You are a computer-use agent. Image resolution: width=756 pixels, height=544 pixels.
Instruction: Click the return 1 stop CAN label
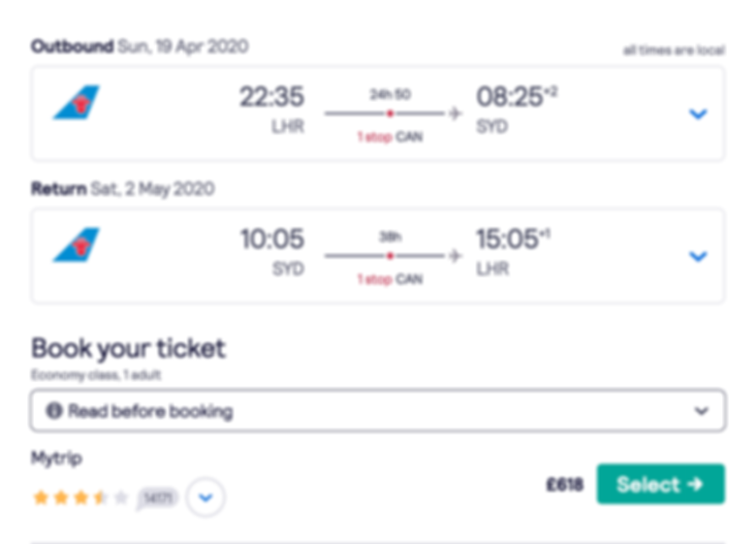pyautogui.click(x=390, y=279)
